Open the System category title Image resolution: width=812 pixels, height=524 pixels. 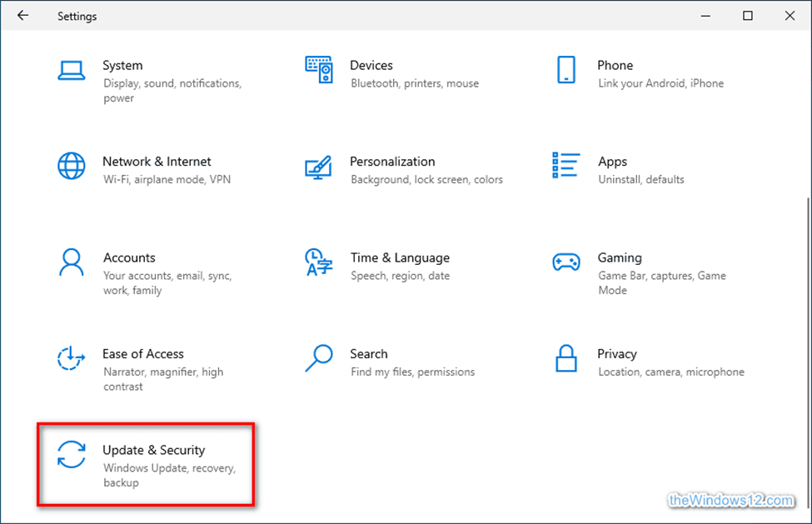pos(122,65)
